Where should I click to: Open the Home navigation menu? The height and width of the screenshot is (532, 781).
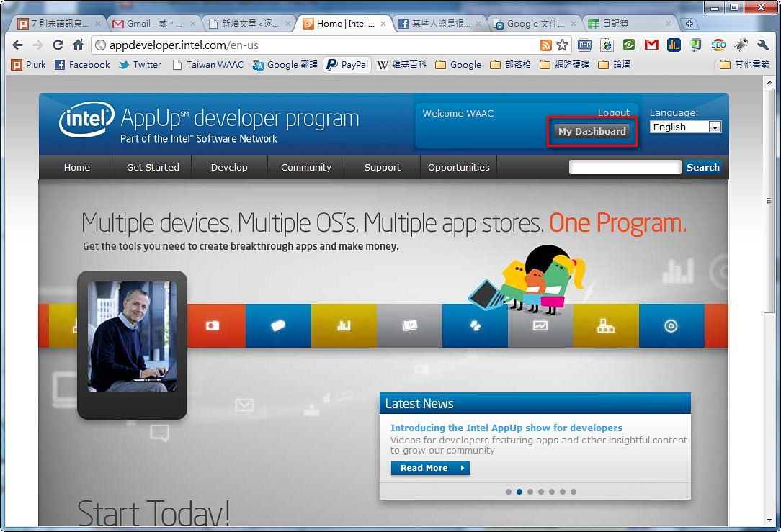point(76,167)
